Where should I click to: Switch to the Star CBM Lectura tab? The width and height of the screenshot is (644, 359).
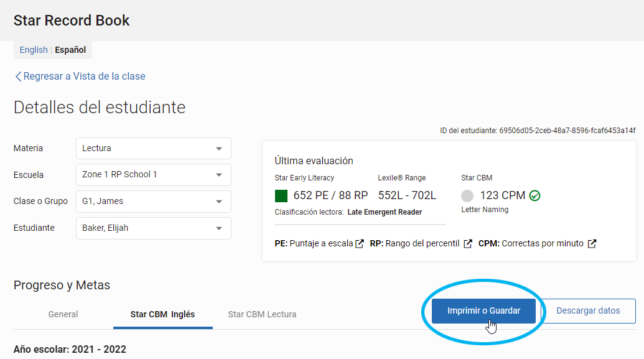(x=262, y=314)
